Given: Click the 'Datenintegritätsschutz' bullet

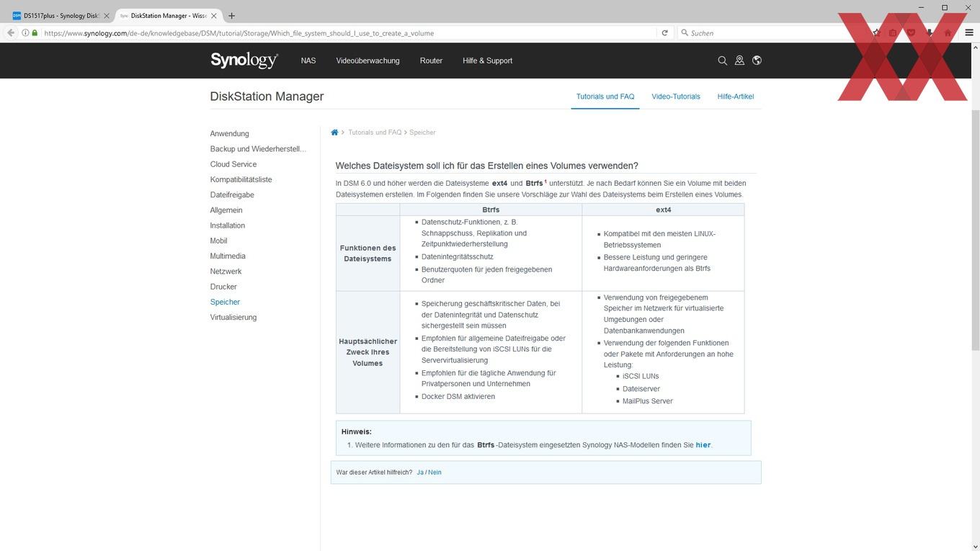Looking at the screenshot, I should click(457, 256).
